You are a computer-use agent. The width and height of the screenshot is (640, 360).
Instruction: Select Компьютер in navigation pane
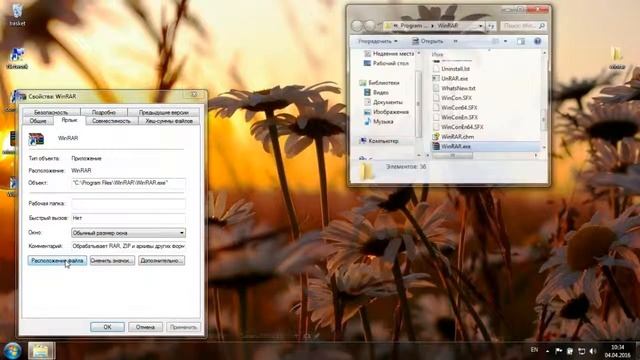(379, 141)
